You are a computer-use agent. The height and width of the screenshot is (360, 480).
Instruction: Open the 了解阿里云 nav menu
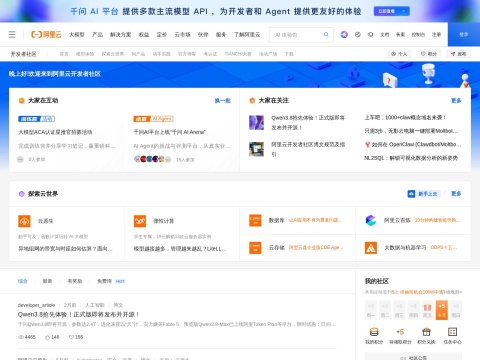coord(247,34)
